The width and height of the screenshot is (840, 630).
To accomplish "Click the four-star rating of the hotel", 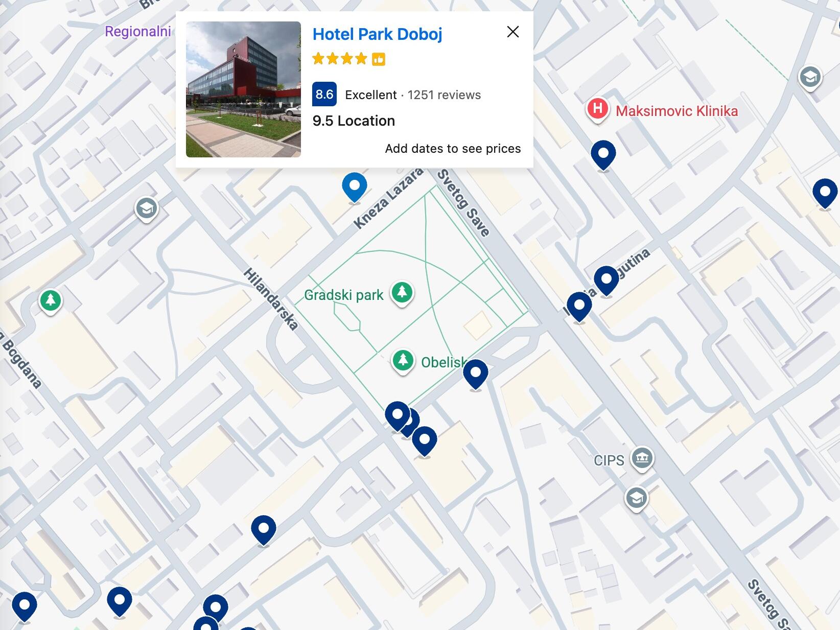I will pos(340,59).
